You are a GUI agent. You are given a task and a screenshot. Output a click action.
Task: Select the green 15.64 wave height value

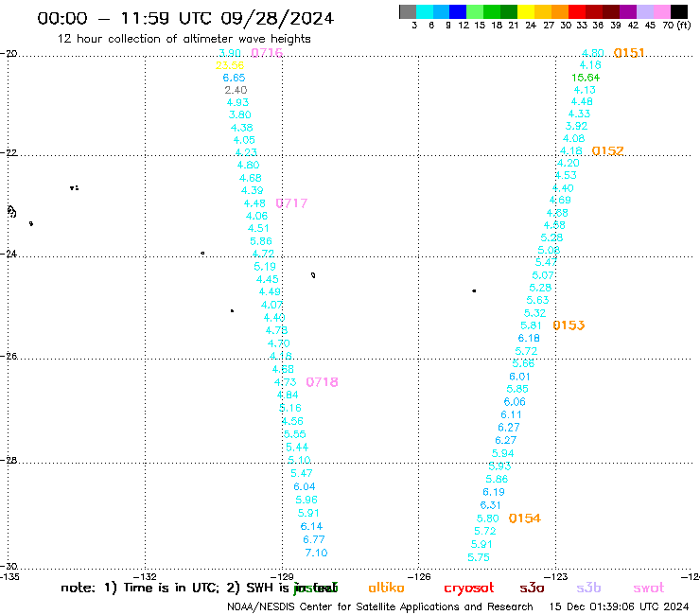coord(586,78)
